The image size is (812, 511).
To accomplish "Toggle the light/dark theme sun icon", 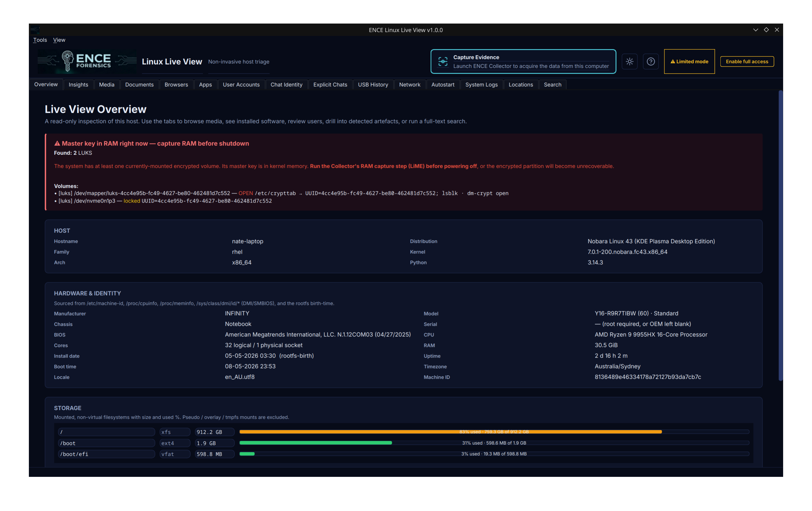I will (x=630, y=62).
